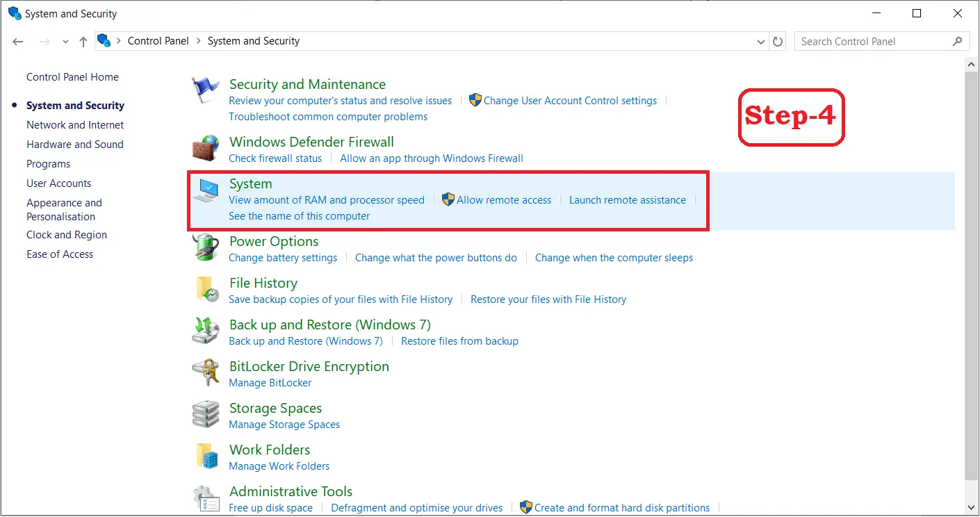Screen dimensions: 980x517
Task: Click Restore files from backup link
Action: pos(459,341)
